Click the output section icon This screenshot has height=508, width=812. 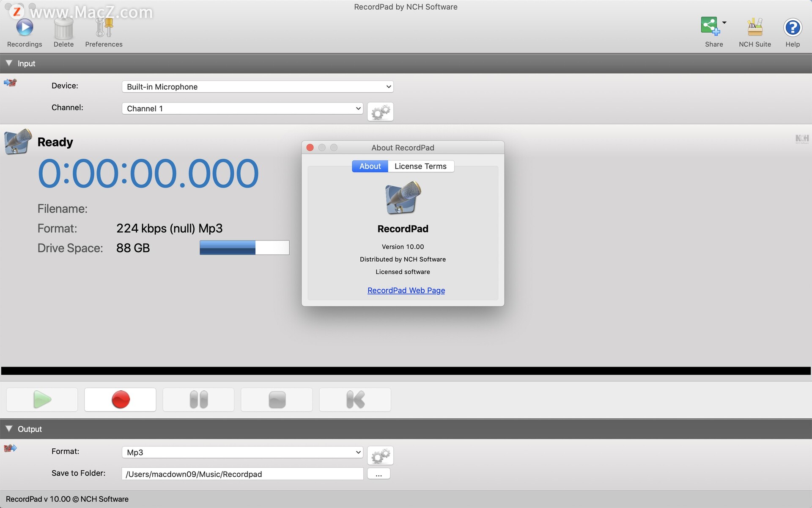[x=10, y=448]
